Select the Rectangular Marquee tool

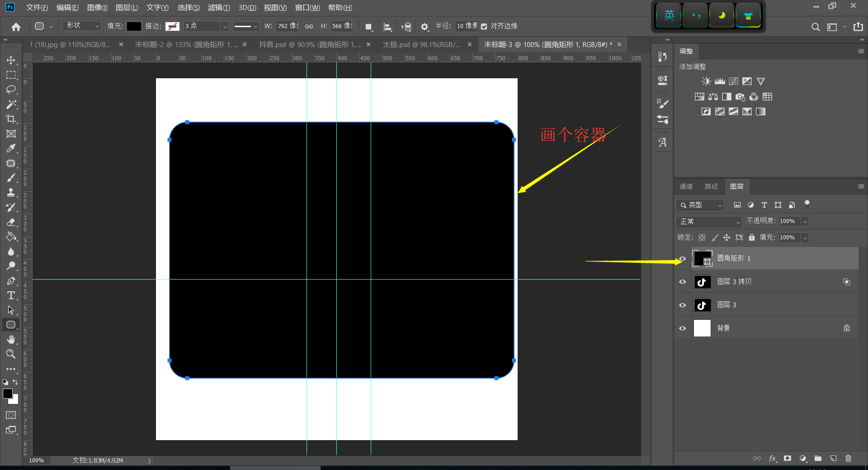pyautogui.click(x=11, y=75)
